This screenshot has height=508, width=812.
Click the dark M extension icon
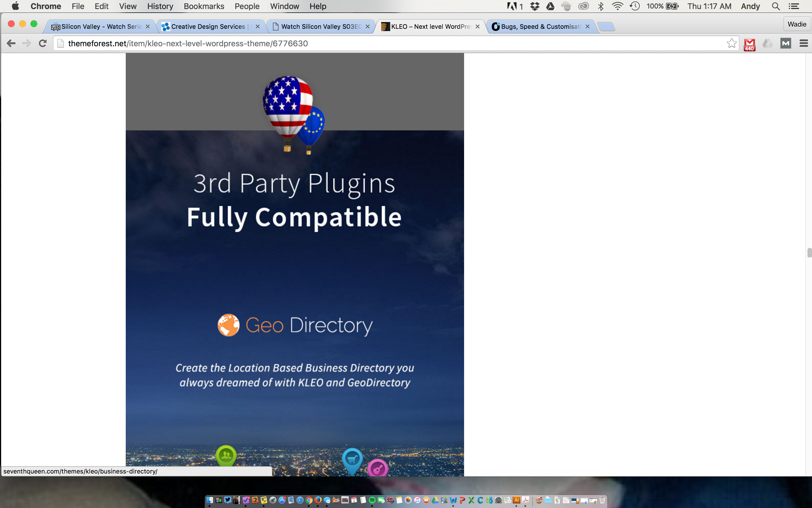785,43
